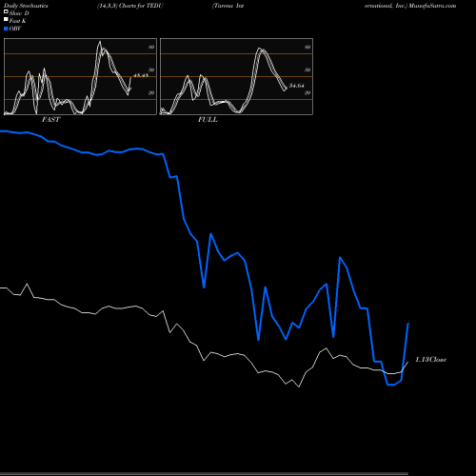Click the Daily Stochastics title text
The height and width of the screenshot is (476, 476).
26,6
